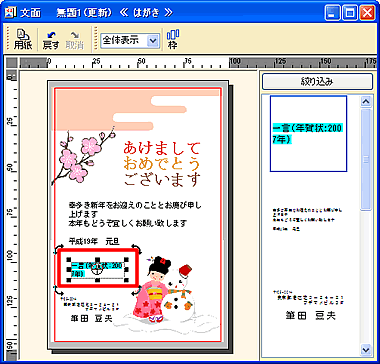Click the side panel scroll-down arrow

(x=366, y=349)
